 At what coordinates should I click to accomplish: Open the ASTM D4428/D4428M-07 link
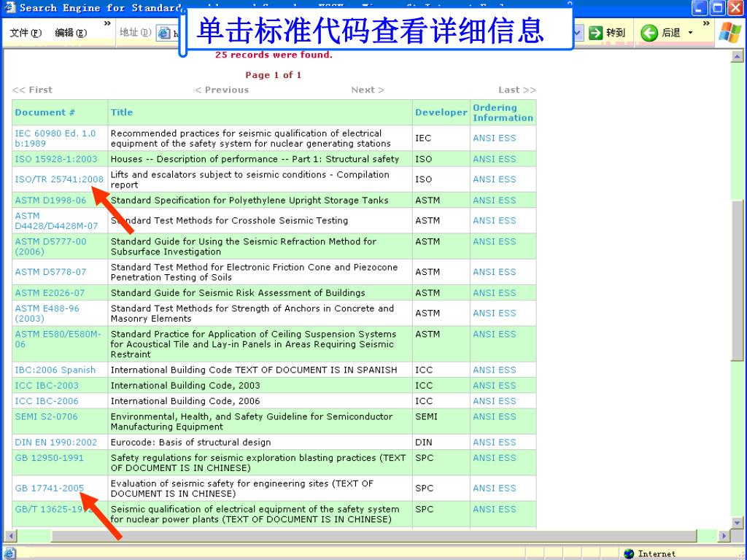[x=56, y=221]
